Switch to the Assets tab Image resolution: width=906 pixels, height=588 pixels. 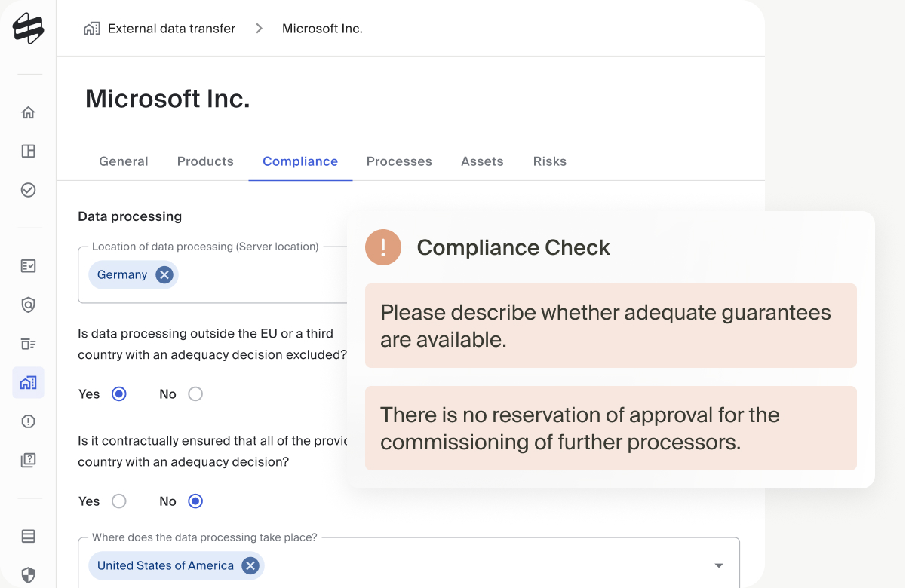[482, 161]
